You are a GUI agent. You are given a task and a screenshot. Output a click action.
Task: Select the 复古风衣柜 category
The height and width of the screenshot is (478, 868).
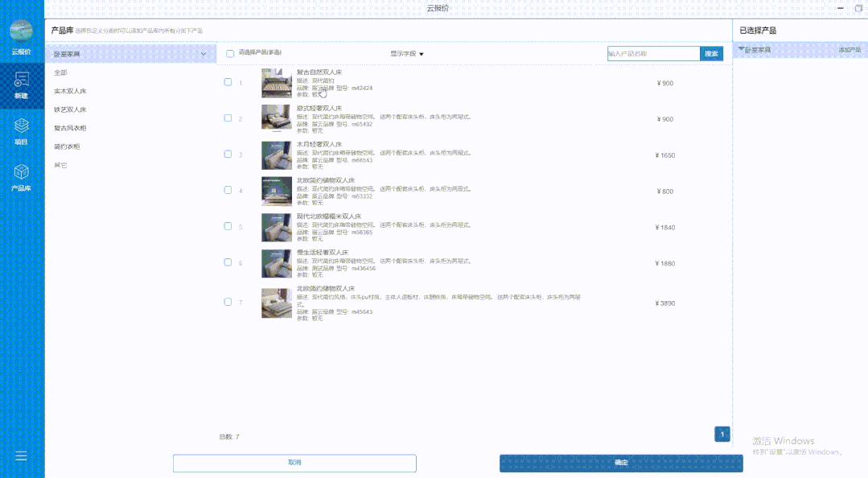70,128
